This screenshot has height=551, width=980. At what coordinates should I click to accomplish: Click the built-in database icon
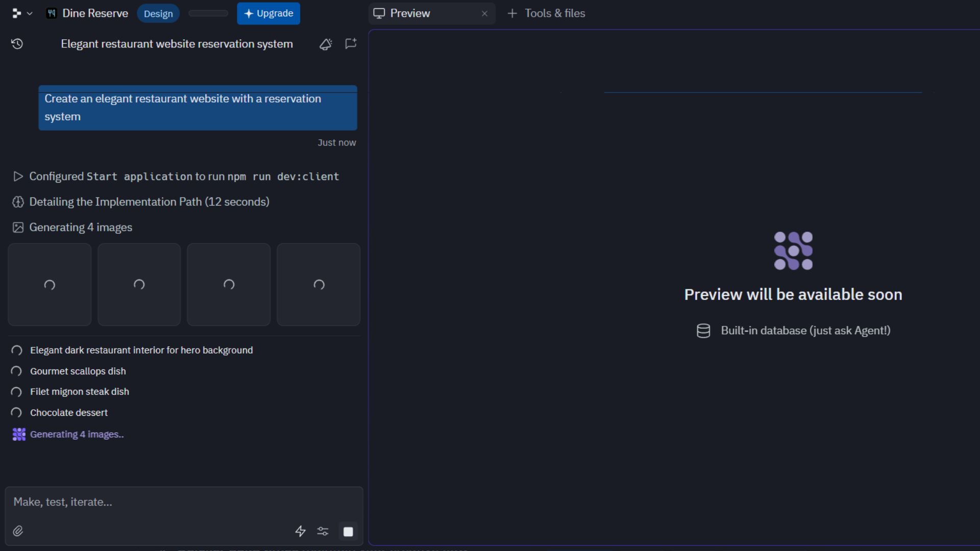click(x=703, y=331)
